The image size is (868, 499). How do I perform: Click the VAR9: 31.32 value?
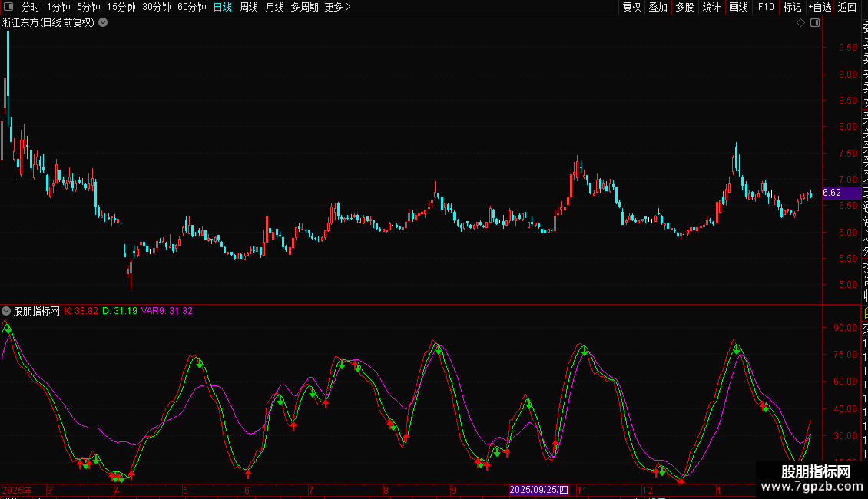pos(167,311)
